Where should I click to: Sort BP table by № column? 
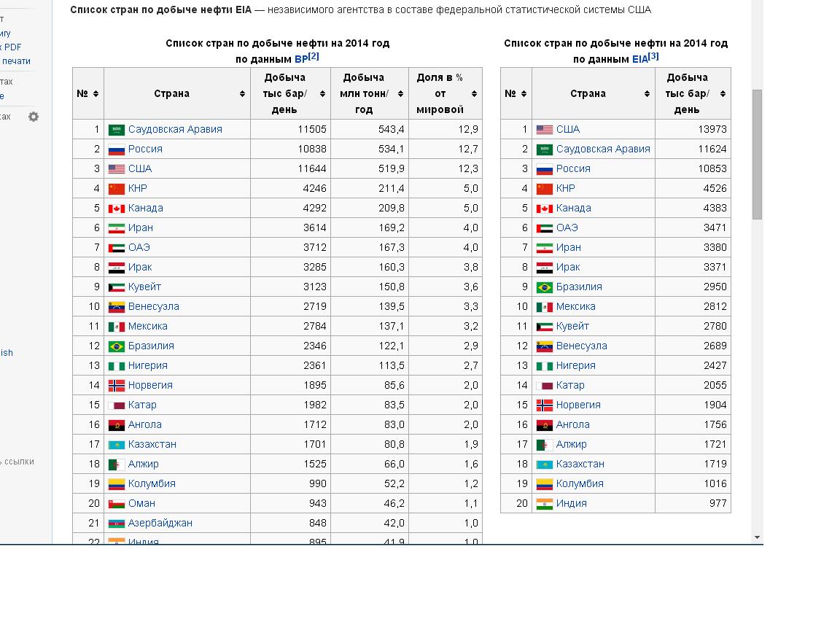click(96, 94)
